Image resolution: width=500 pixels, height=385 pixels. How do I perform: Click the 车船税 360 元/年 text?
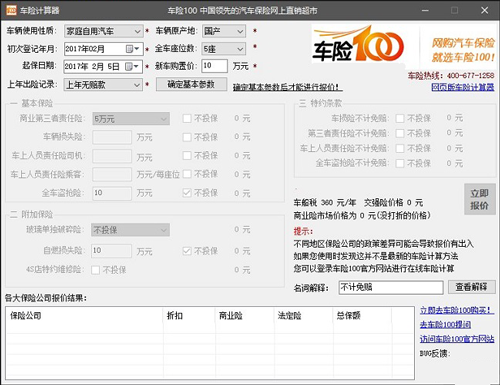[324, 202]
